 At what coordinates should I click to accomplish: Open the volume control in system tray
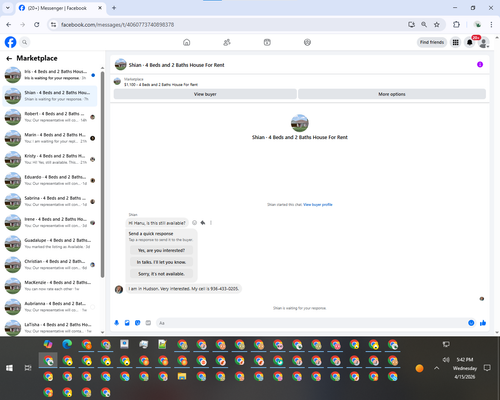pyautogui.click(x=446, y=360)
